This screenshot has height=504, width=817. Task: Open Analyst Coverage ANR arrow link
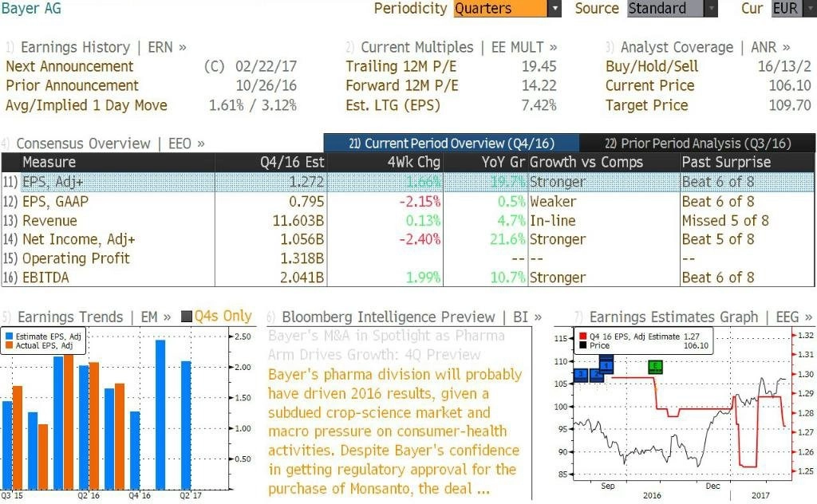(x=786, y=47)
